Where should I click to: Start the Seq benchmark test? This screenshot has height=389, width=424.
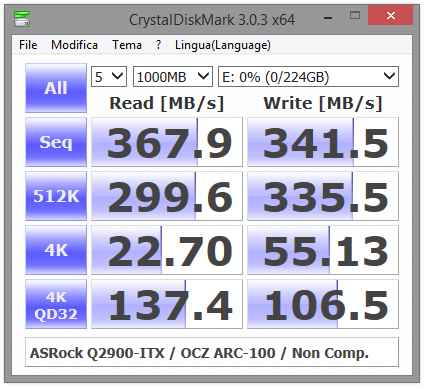pyautogui.click(x=56, y=142)
